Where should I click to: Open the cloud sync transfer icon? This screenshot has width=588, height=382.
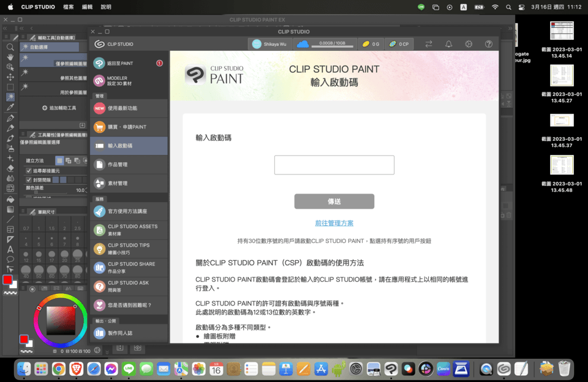(x=429, y=44)
